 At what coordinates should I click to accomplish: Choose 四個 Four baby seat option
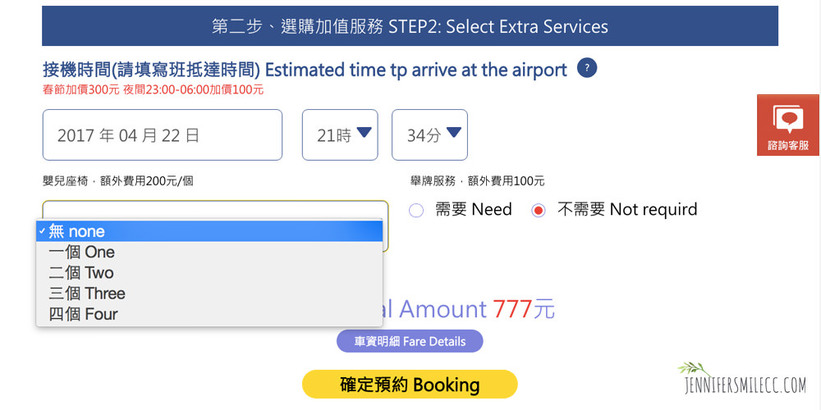pyautogui.click(x=83, y=314)
